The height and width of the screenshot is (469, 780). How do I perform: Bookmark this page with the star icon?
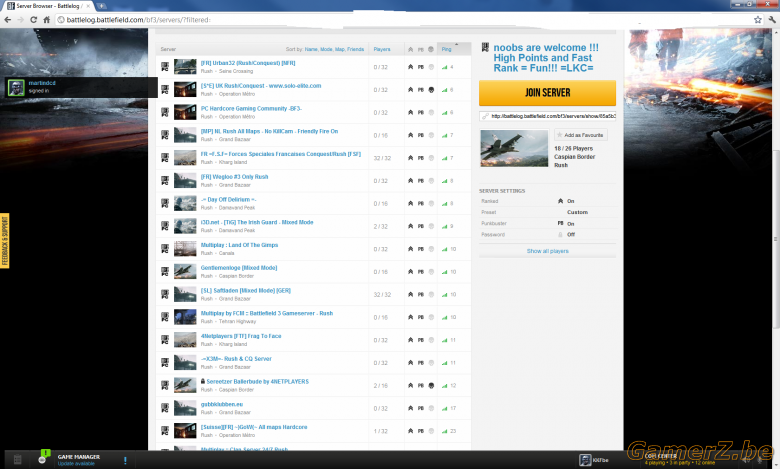(x=758, y=20)
